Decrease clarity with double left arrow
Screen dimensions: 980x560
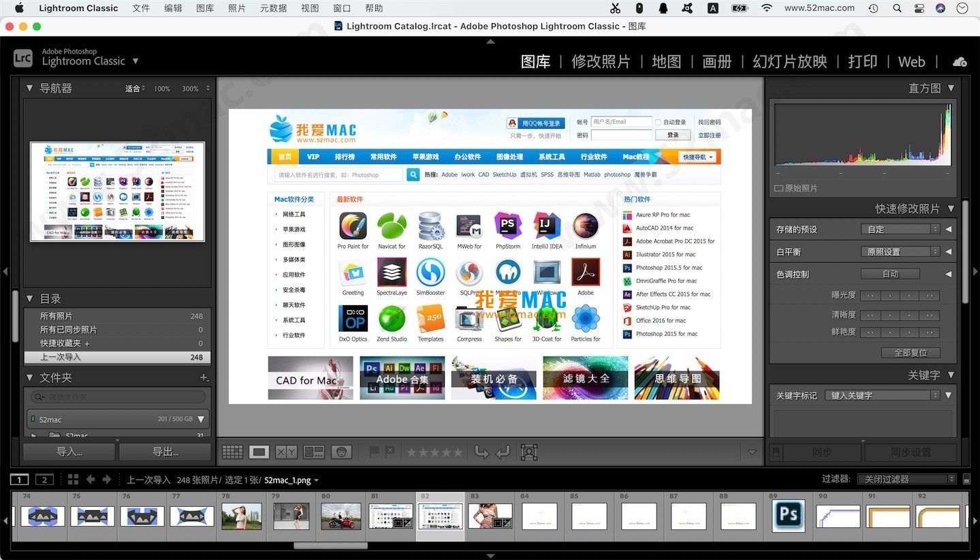pos(870,315)
